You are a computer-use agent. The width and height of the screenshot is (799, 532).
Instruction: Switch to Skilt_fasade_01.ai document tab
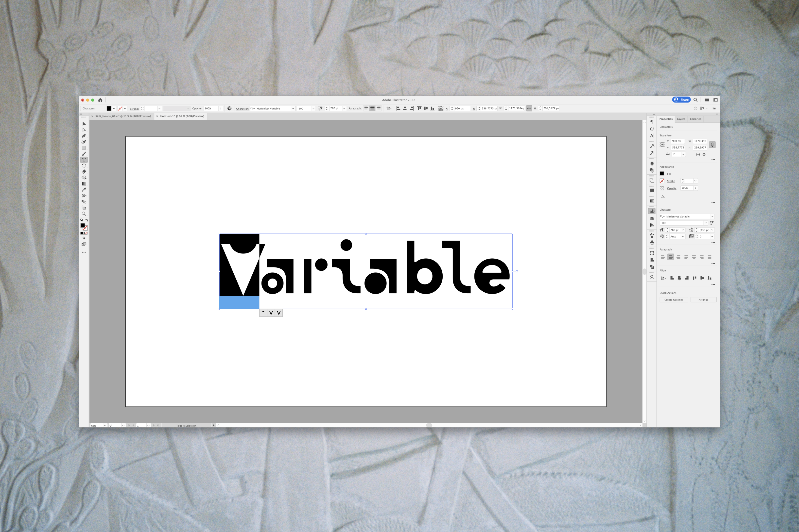(x=123, y=116)
